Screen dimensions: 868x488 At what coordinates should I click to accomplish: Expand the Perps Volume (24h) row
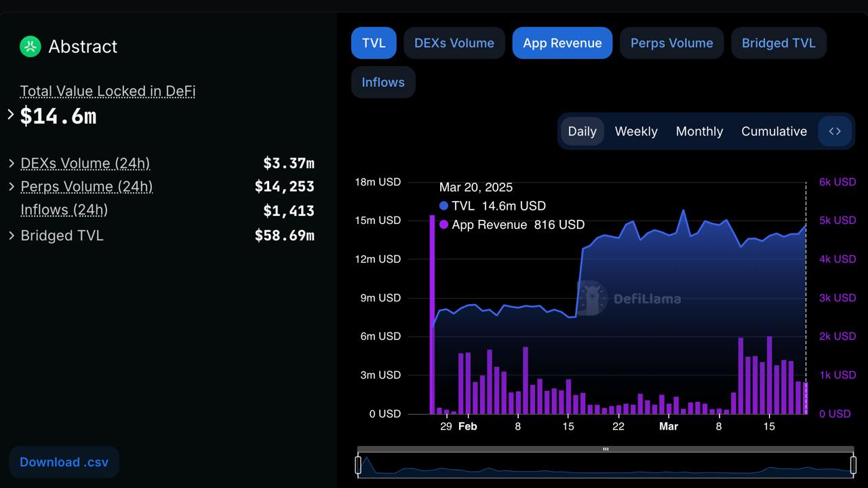click(12, 186)
